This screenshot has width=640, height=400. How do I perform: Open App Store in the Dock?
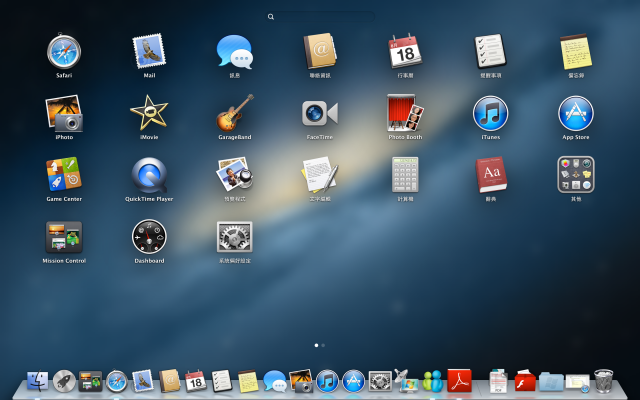click(353, 381)
